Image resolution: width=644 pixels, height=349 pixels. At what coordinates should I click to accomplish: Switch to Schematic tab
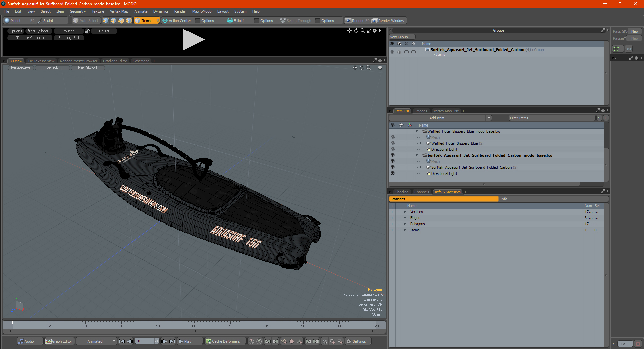pos(141,61)
